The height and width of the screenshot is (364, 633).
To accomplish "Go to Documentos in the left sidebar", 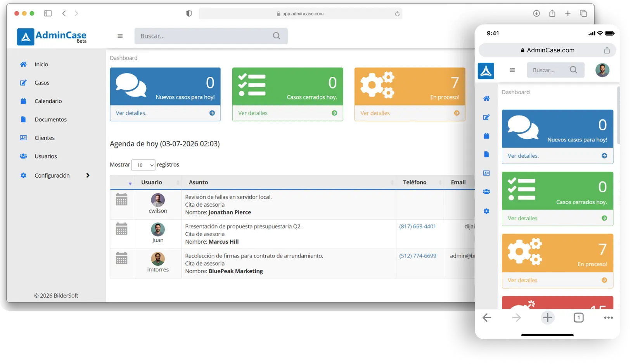I will [x=50, y=119].
